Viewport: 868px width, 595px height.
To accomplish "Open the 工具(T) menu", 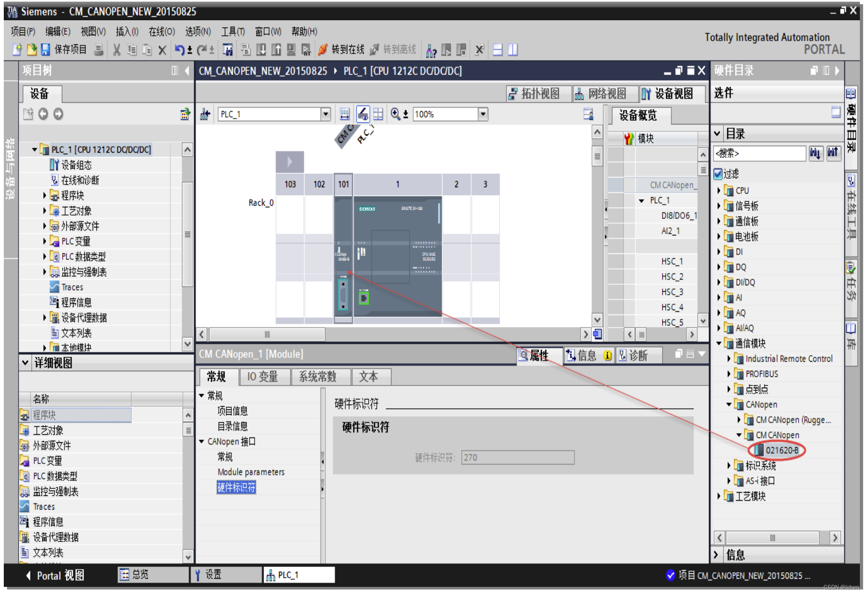I will [233, 31].
